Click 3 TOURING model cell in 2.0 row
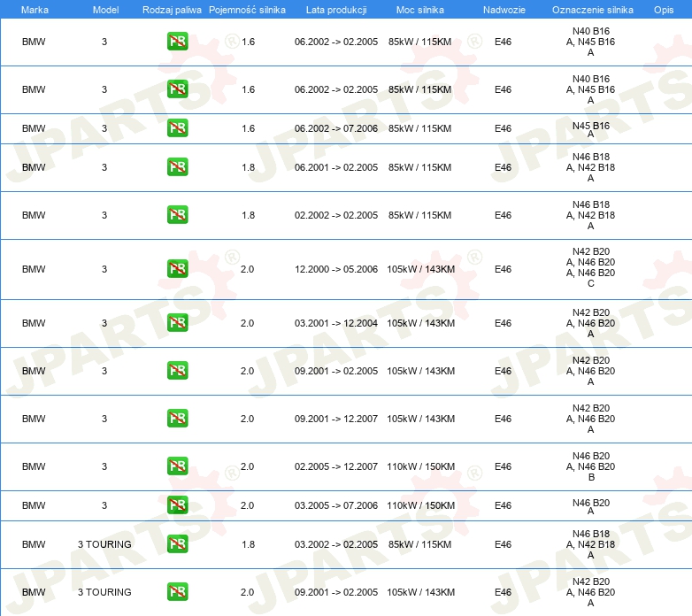The height and width of the screenshot is (616, 692). (x=104, y=592)
